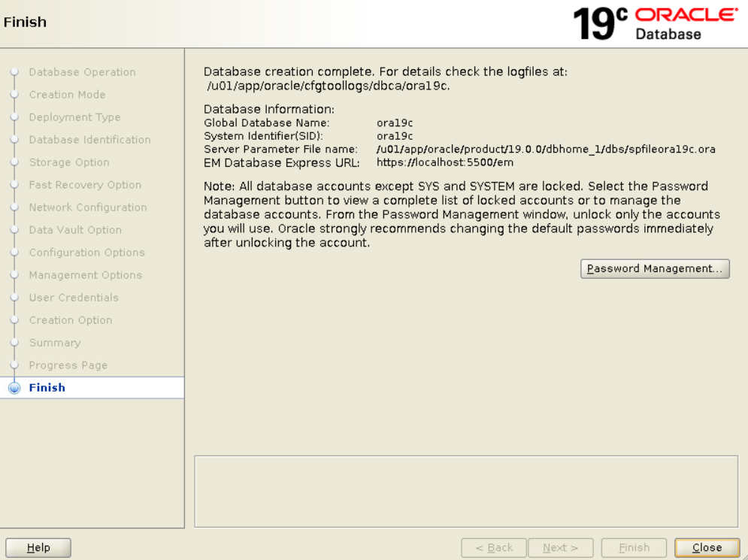This screenshot has height=560, width=748.
Task: Select the Configuration Options step
Action: click(x=86, y=253)
